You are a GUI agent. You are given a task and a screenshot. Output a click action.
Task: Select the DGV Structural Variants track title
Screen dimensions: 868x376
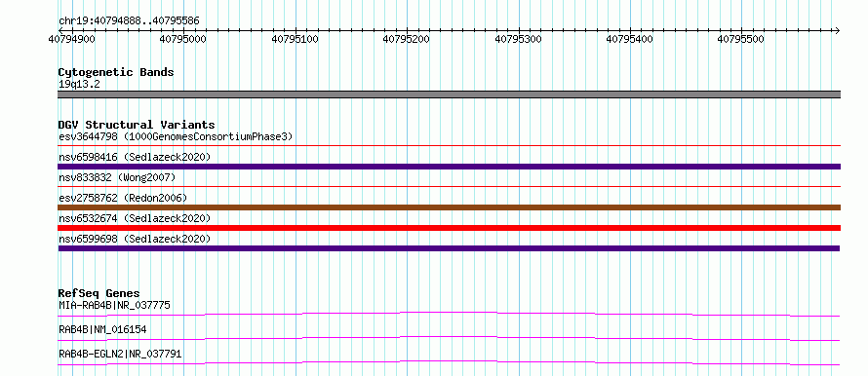(x=137, y=125)
